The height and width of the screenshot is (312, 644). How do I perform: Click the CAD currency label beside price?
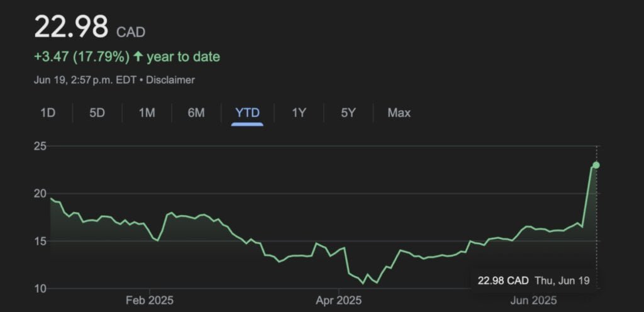[131, 31]
